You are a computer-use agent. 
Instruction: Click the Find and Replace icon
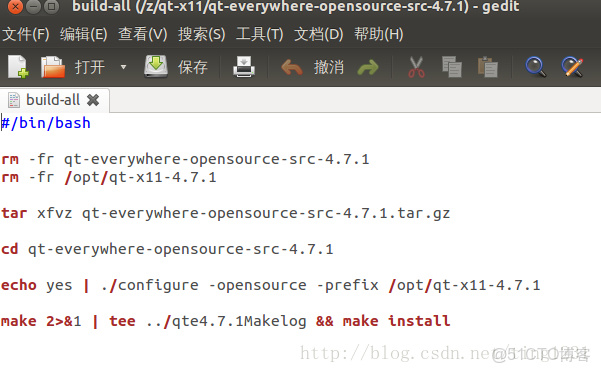pyautogui.click(x=572, y=67)
